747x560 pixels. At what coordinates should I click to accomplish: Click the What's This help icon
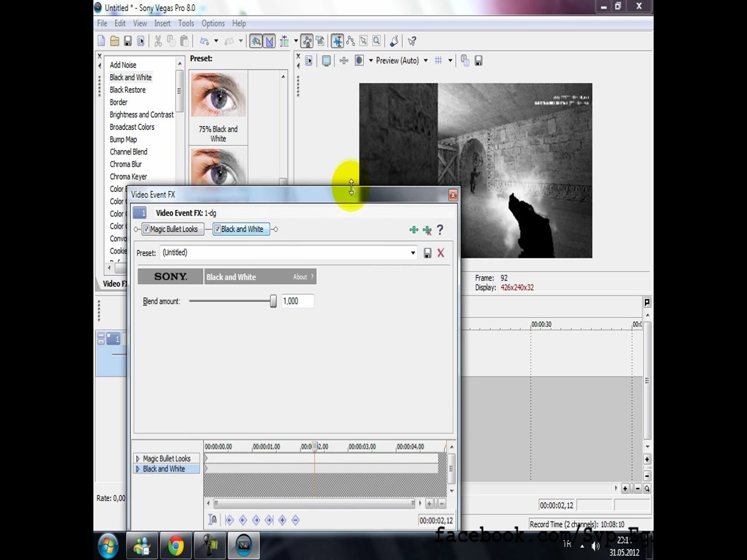pos(412,41)
